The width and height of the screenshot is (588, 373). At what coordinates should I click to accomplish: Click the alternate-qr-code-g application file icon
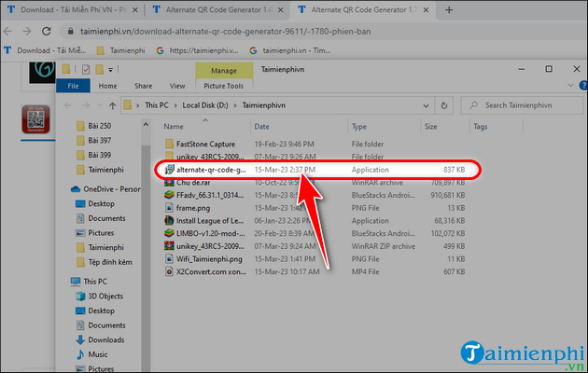168,171
